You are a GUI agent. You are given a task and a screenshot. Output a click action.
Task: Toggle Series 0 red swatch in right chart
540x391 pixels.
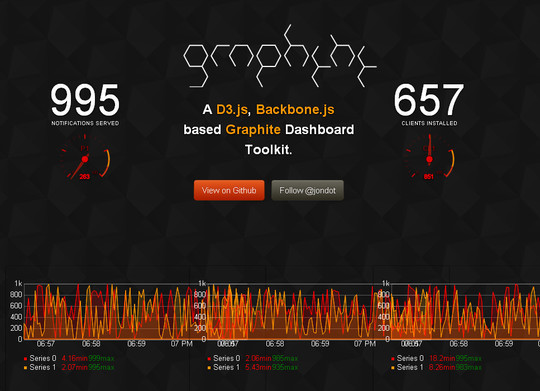tap(393, 359)
